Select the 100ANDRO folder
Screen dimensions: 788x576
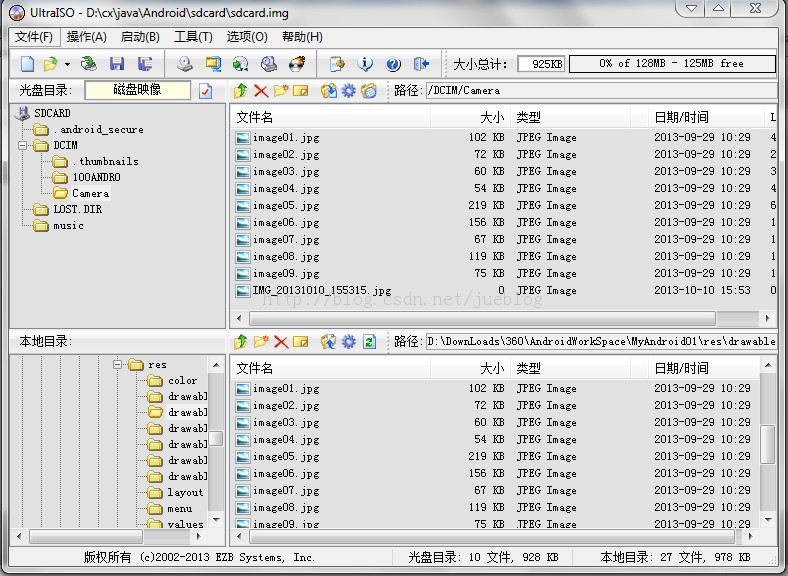coord(96,177)
